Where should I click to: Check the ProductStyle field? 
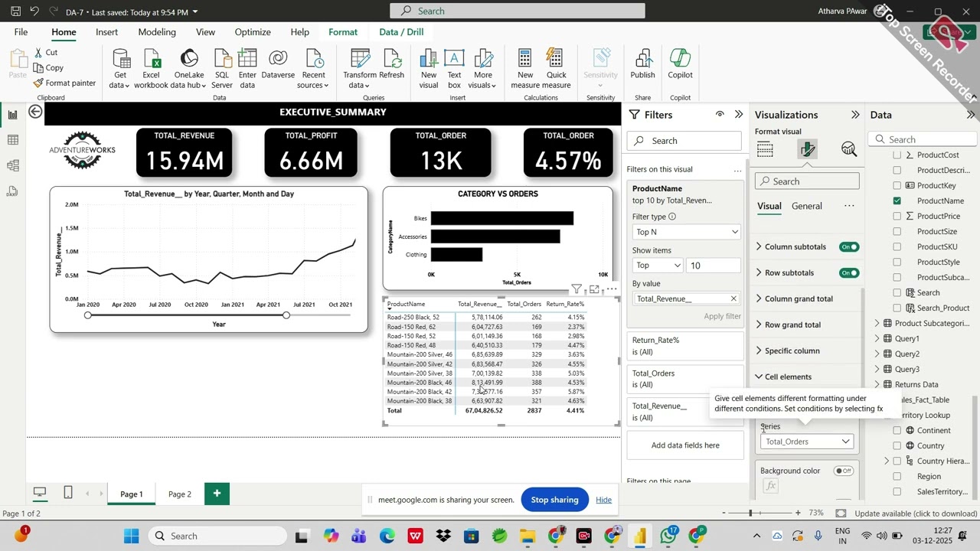pos(897,262)
